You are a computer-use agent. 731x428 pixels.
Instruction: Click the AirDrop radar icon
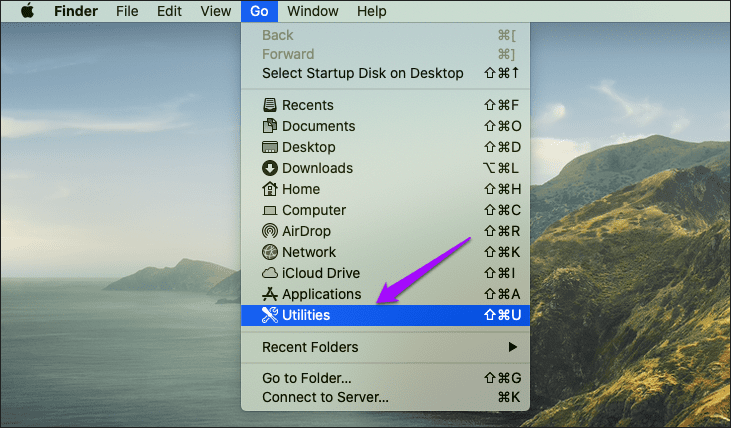[269, 231]
